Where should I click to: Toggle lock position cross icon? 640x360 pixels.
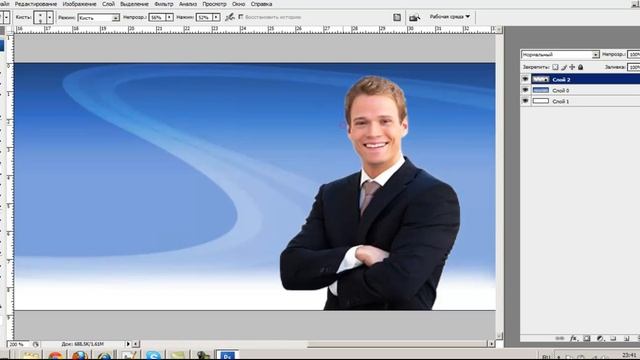572,67
